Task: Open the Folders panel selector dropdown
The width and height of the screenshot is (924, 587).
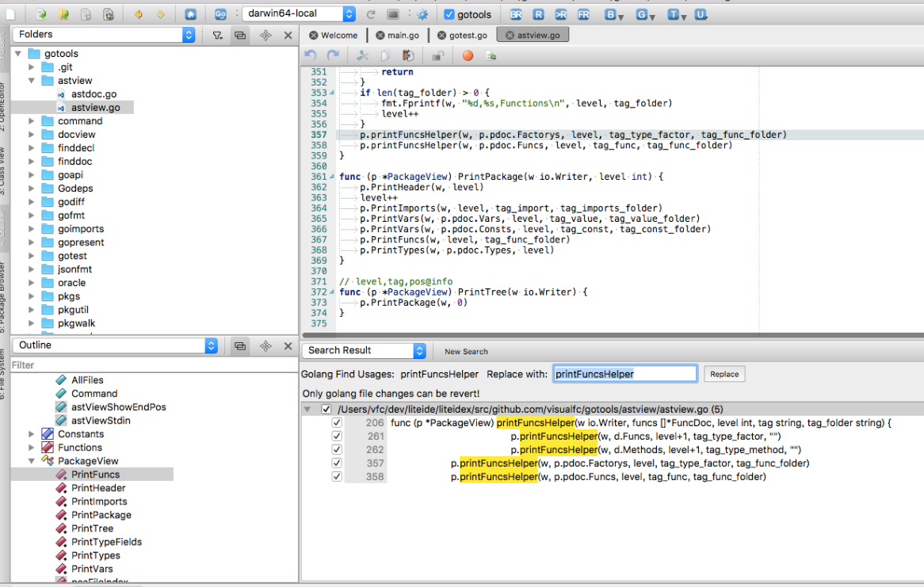Action: (x=105, y=35)
